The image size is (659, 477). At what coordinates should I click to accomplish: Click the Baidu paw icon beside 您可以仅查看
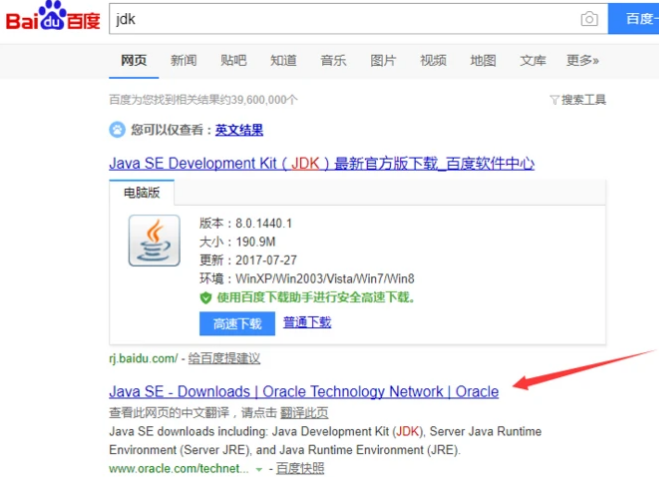(117, 129)
